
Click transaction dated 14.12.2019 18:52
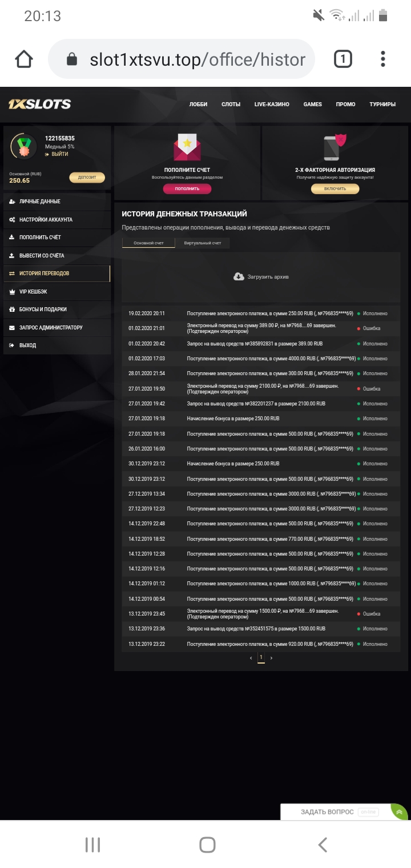(x=261, y=539)
